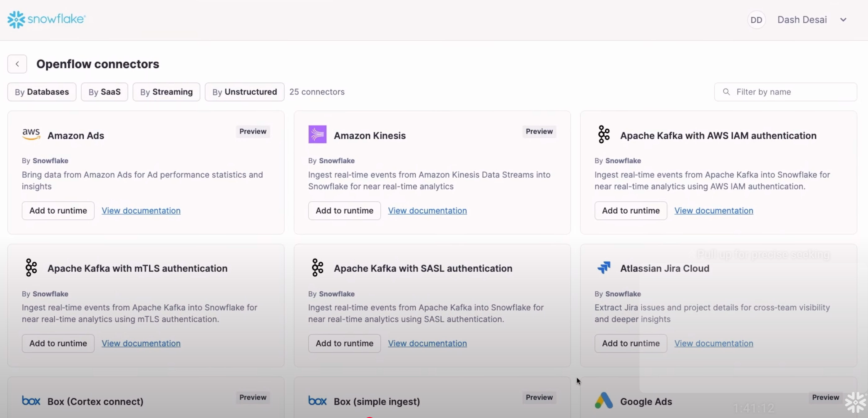Select the Box (simple ingest) title
Image resolution: width=868 pixels, height=418 pixels.
point(377,402)
